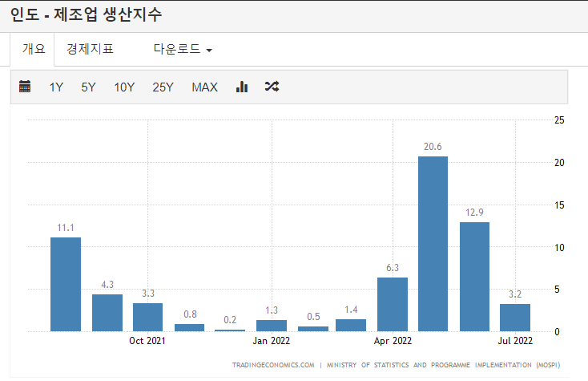Click the '0.8' value label

pos(190,314)
